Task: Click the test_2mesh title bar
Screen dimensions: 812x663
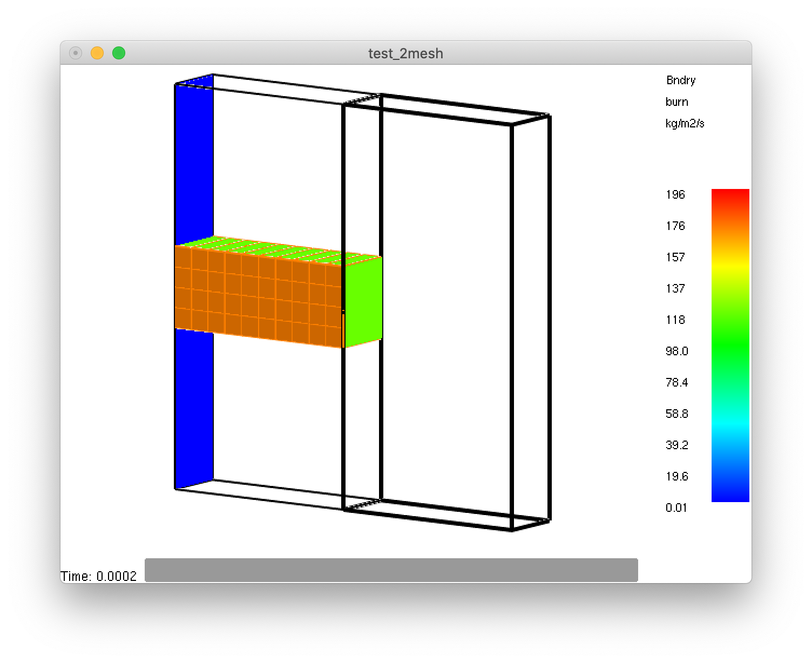Action: pos(405,53)
